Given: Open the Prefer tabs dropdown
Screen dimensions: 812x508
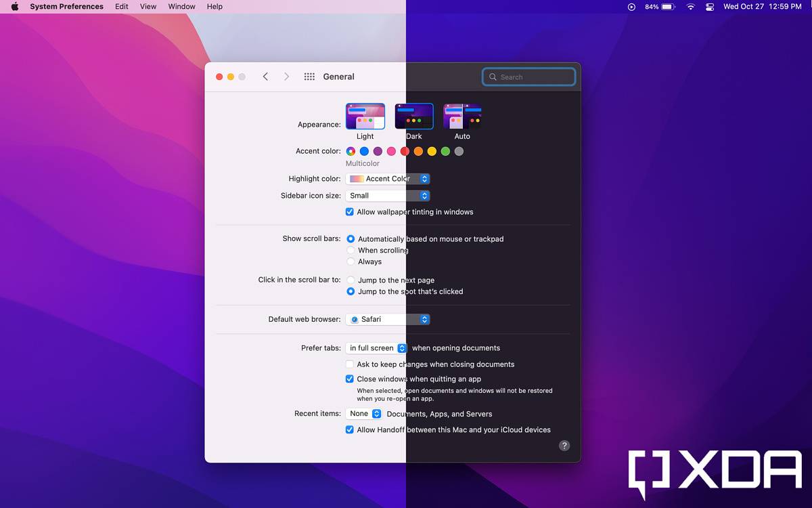Looking at the screenshot, I should pos(377,348).
